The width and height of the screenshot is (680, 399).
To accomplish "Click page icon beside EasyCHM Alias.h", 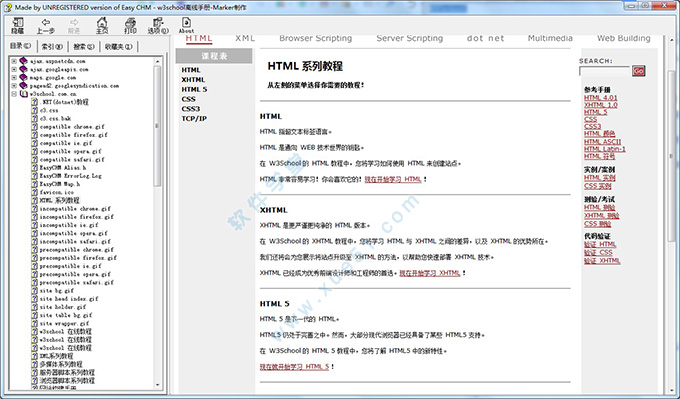I will 34,167.
